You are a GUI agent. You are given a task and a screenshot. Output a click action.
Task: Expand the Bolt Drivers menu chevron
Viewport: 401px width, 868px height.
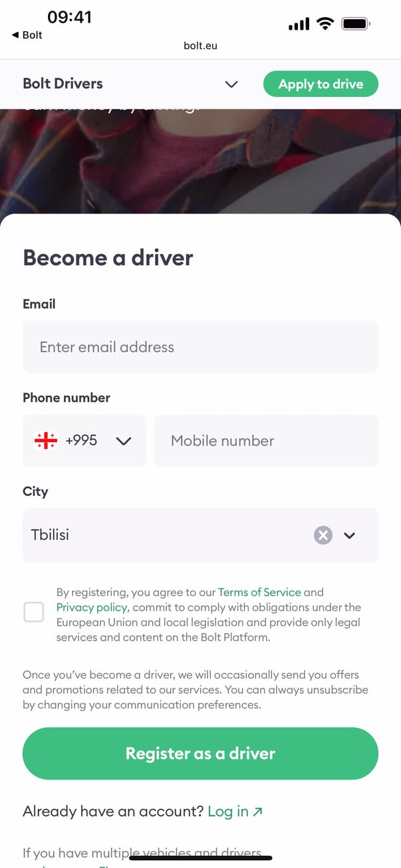pyautogui.click(x=231, y=84)
